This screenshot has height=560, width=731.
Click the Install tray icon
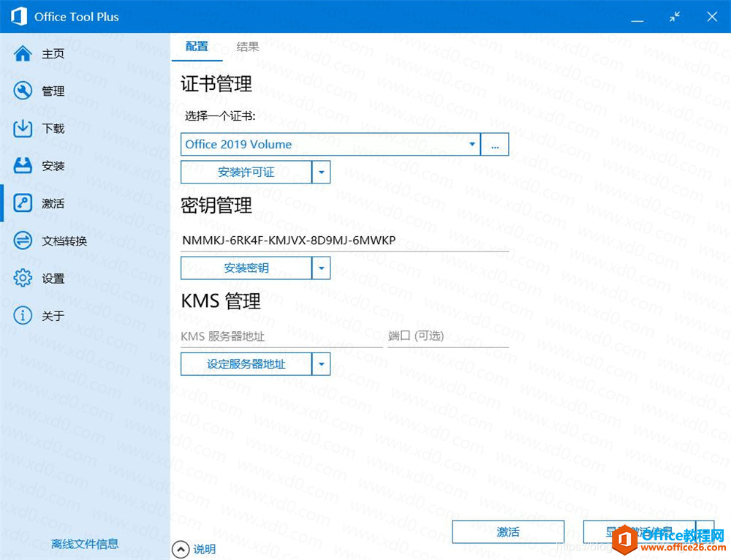tap(23, 165)
